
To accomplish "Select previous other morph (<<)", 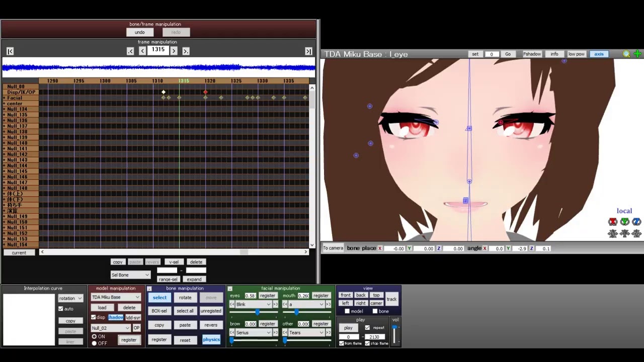I will 285,333.
